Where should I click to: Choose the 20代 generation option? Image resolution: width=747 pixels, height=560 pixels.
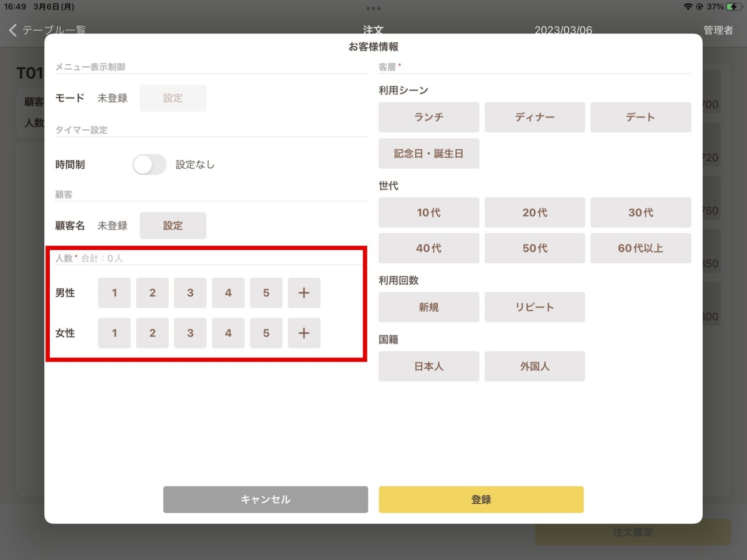click(535, 213)
